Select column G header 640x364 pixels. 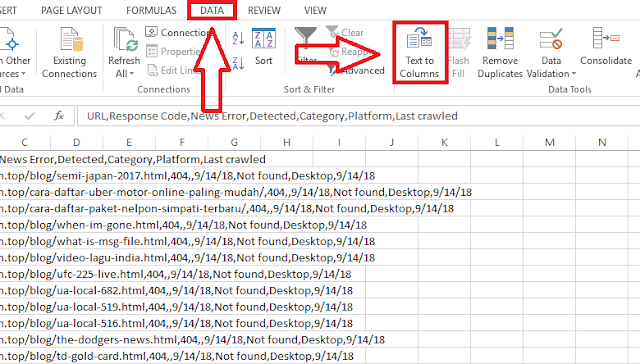click(234, 142)
